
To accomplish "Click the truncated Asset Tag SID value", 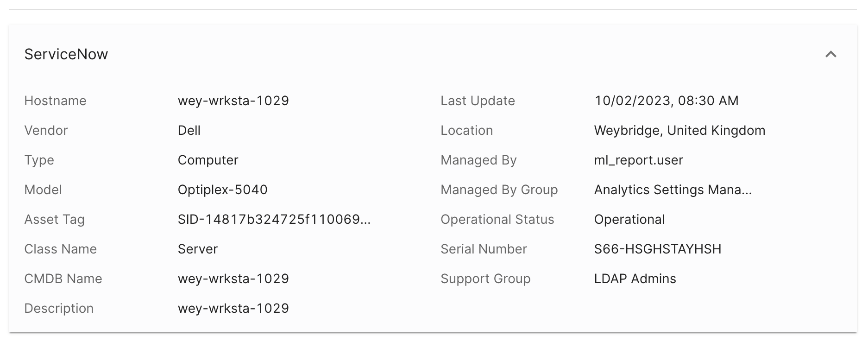I will pos(274,220).
